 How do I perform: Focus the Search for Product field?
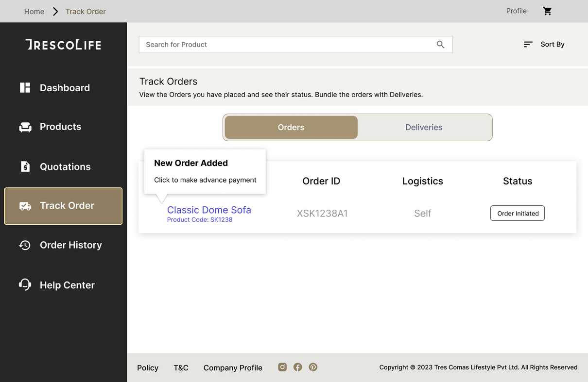(x=287, y=45)
